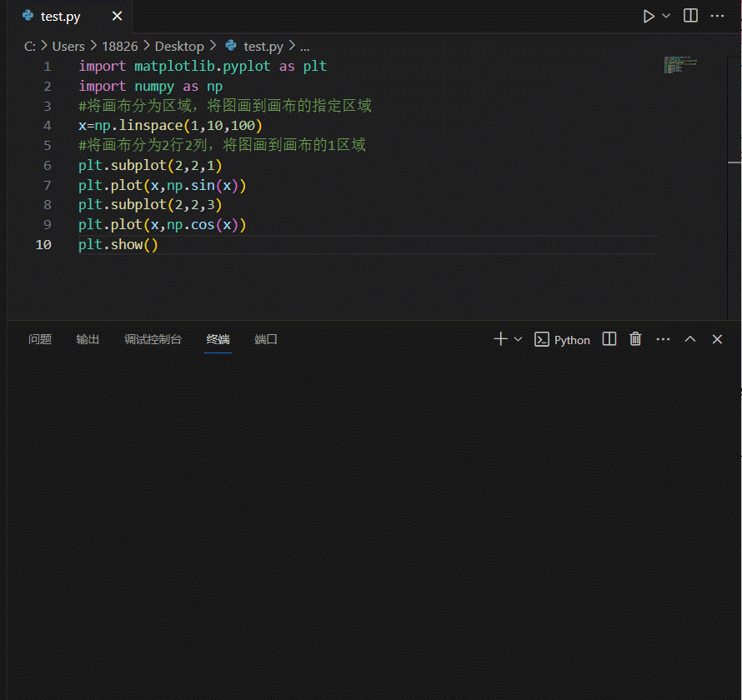Click Users breadcrumb segment
The height and width of the screenshot is (700, 742).
(x=68, y=47)
